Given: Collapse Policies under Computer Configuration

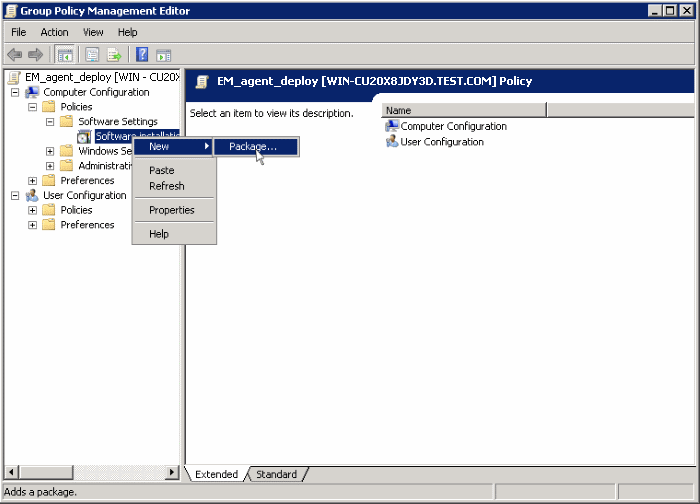Looking at the screenshot, I should [x=33, y=107].
